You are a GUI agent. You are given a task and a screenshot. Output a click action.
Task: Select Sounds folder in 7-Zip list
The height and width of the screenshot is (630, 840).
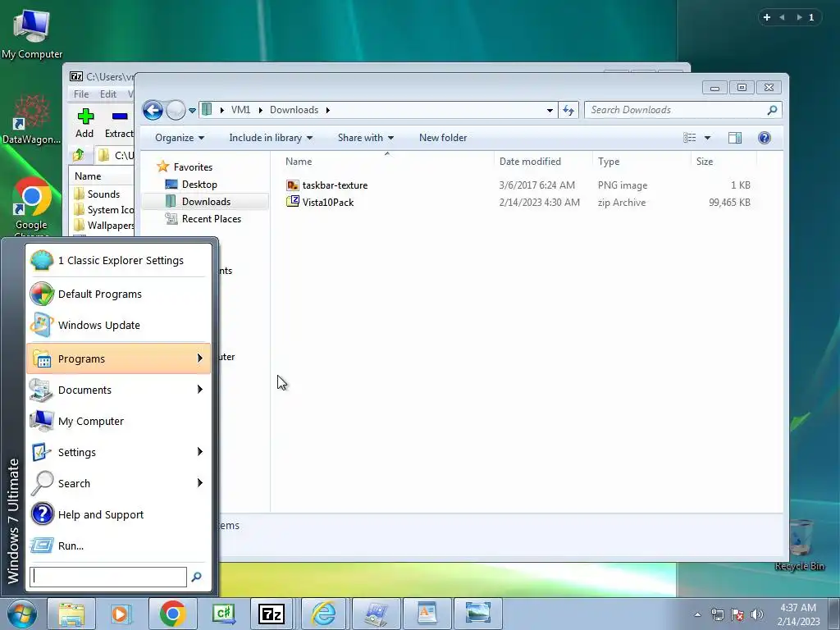pos(103,194)
